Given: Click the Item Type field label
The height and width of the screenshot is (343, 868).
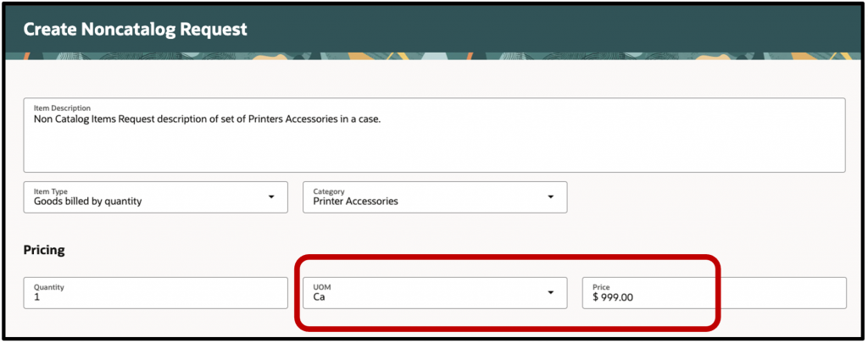Looking at the screenshot, I should coord(50,191).
